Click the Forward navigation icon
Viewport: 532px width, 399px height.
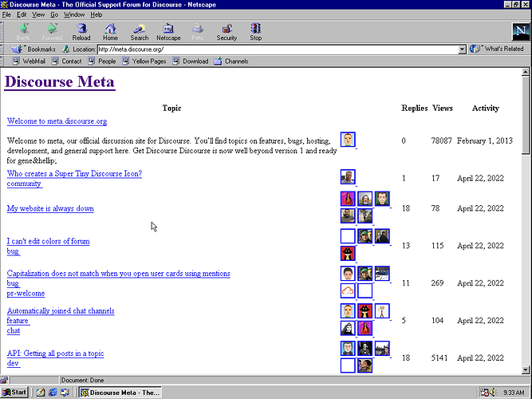(52, 32)
